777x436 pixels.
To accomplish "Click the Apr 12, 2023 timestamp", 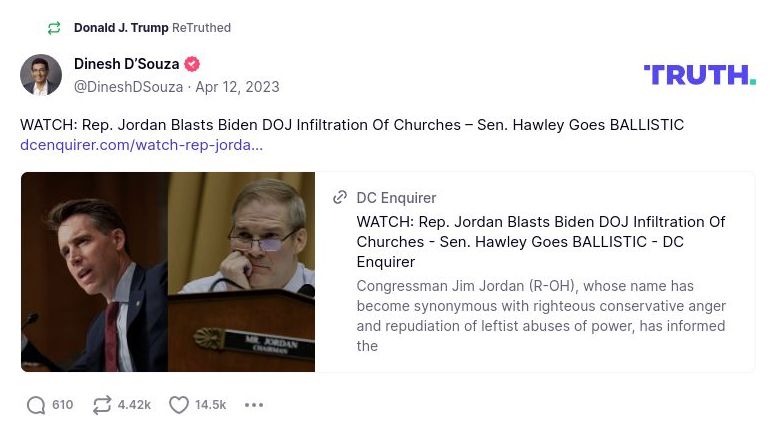I will click(237, 87).
